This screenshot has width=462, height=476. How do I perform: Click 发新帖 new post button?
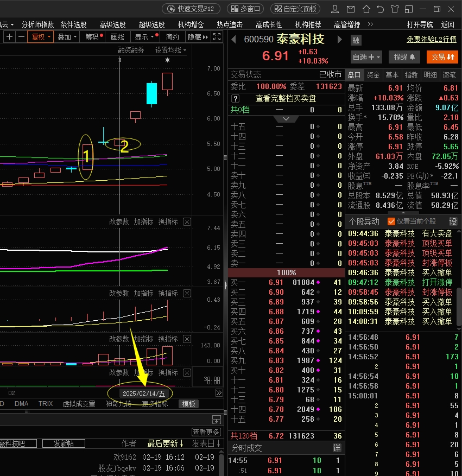pos(64,443)
